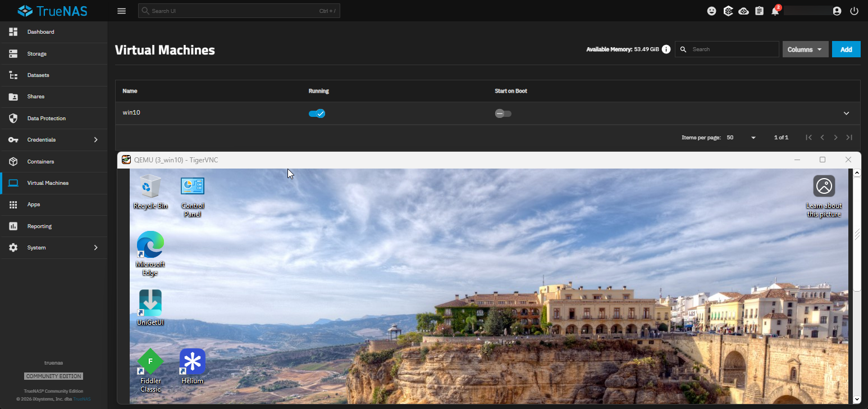Open the feedback smiley icon

(x=711, y=11)
